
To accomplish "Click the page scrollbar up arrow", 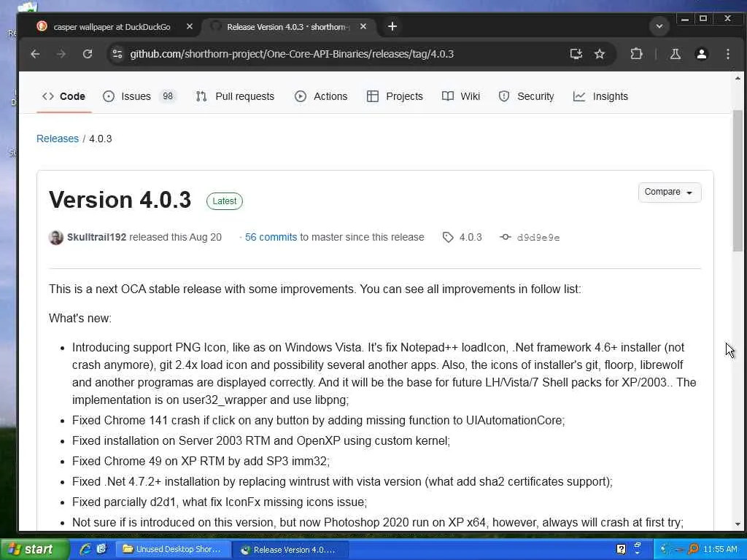I will [x=738, y=78].
